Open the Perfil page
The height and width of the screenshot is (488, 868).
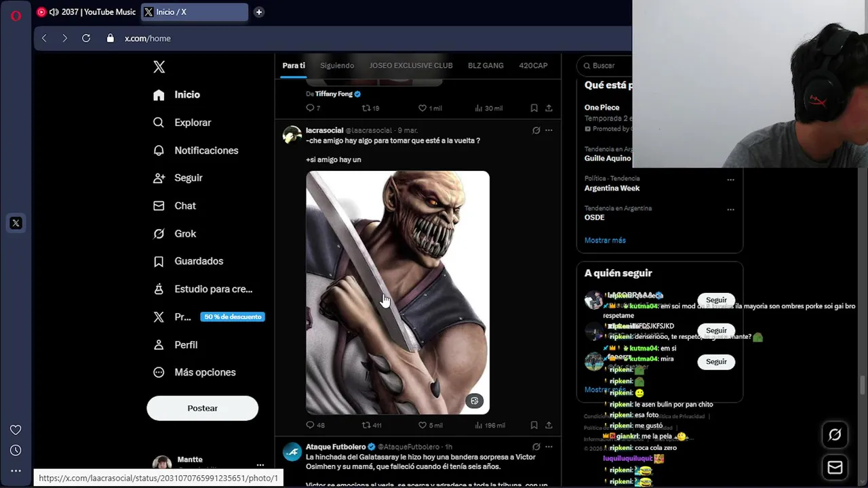175,344
